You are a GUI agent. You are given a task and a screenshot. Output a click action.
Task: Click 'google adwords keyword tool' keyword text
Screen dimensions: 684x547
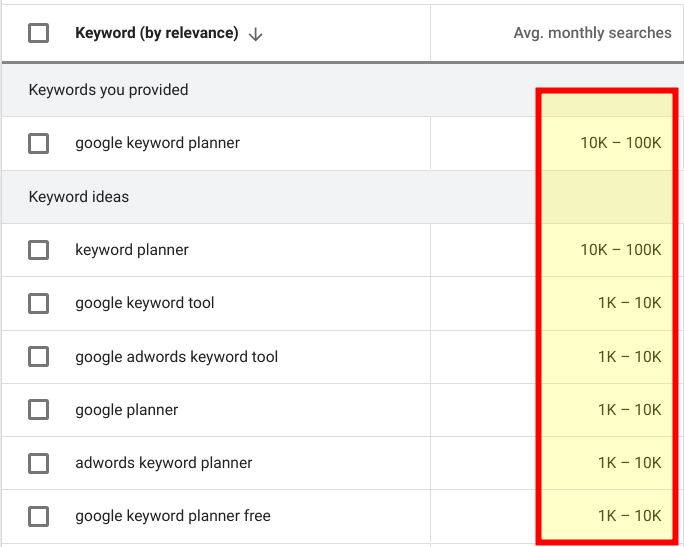coord(176,357)
